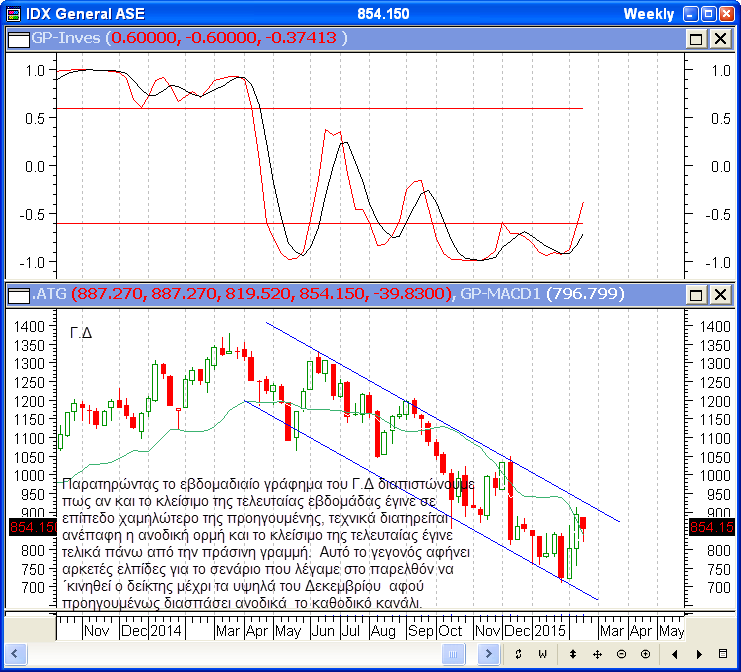Click the red 854.150 price tag on left axis
Viewport: 741px width, 672px height.
coord(33,526)
